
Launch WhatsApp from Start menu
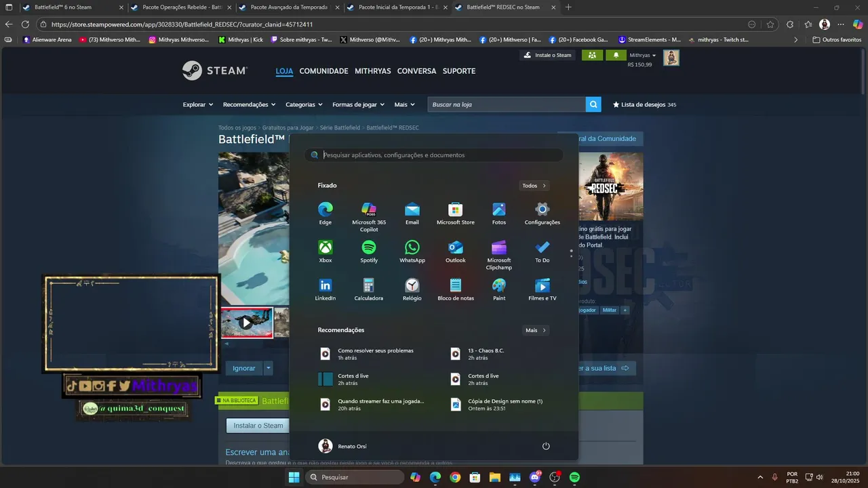pos(412,251)
